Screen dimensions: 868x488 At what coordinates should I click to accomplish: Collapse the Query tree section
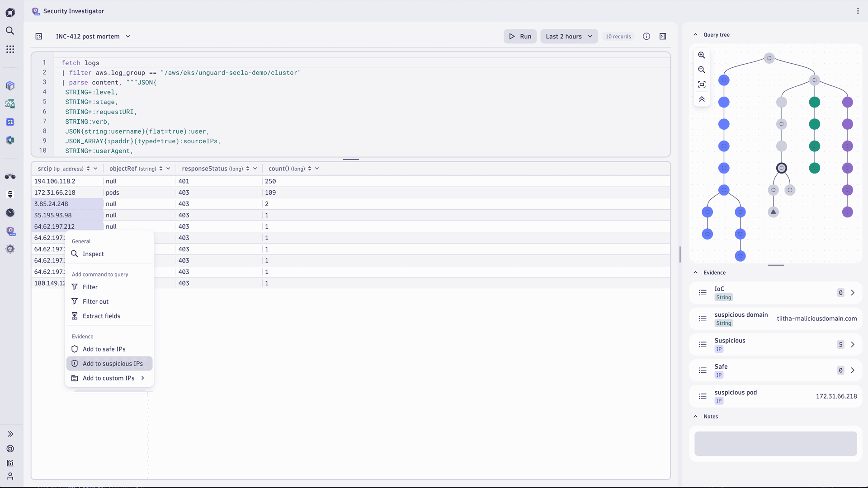coord(695,35)
